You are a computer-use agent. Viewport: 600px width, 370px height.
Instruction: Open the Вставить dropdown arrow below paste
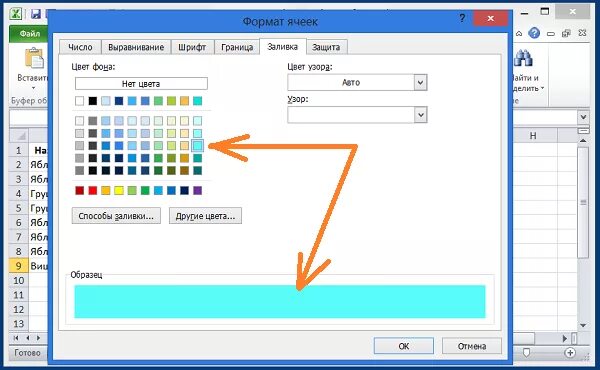point(33,88)
